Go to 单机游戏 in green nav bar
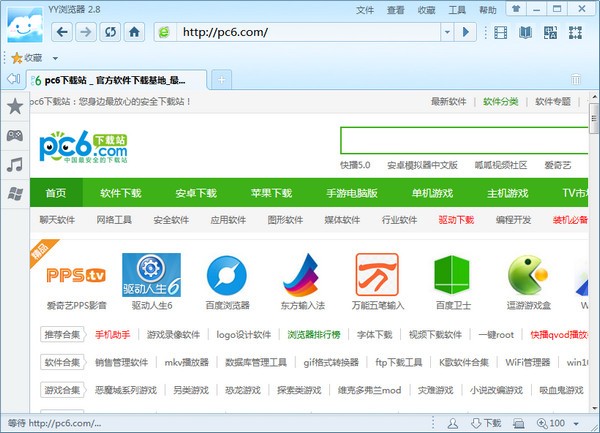This screenshot has height=433, width=600. point(432,192)
